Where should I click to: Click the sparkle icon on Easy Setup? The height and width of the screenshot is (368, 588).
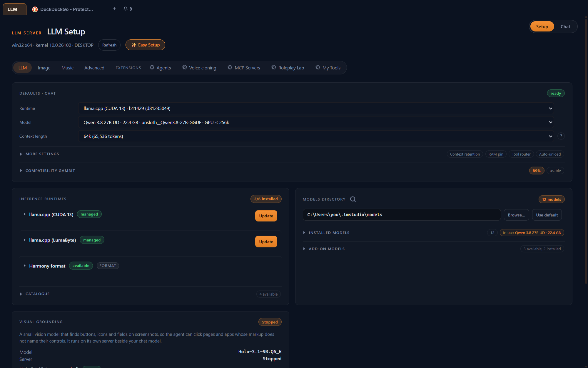point(134,45)
